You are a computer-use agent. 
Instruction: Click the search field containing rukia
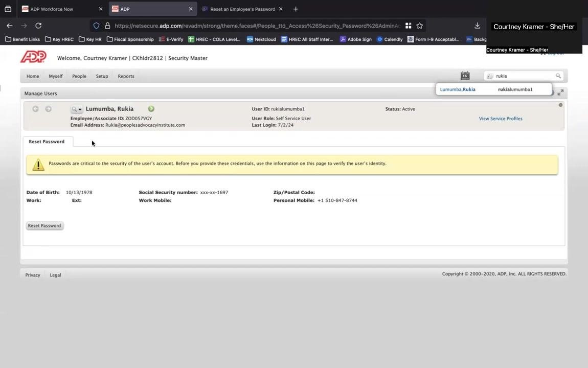pyautogui.click(x=524, y=76)
